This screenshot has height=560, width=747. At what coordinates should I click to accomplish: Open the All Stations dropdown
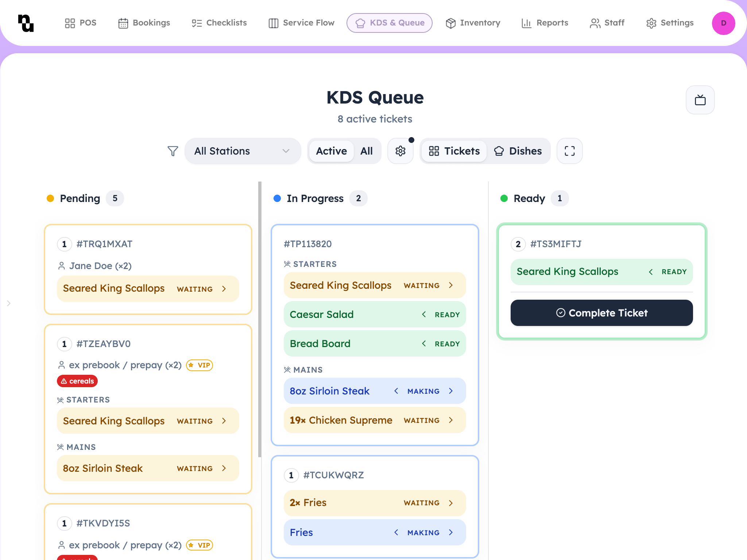coord(243,151)
